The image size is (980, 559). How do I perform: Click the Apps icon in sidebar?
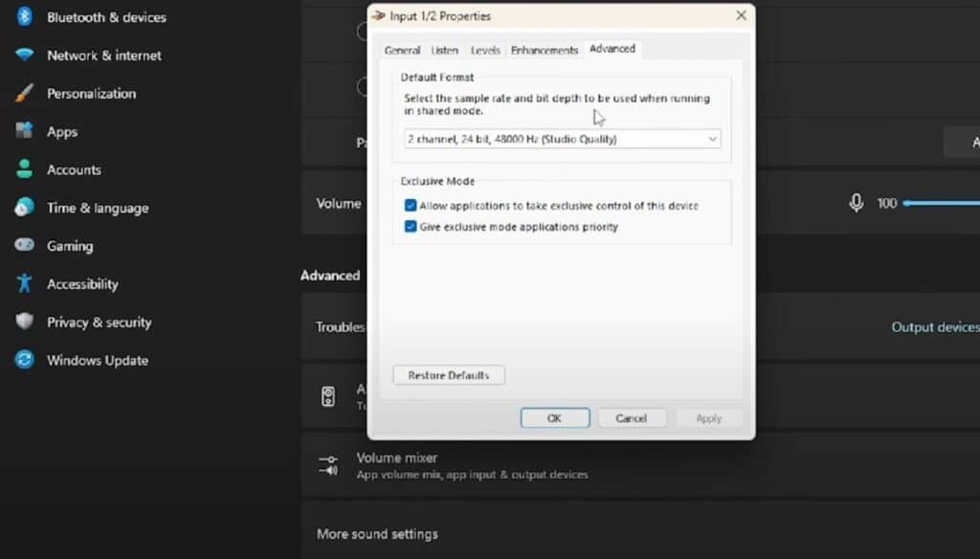click(24, 131)
